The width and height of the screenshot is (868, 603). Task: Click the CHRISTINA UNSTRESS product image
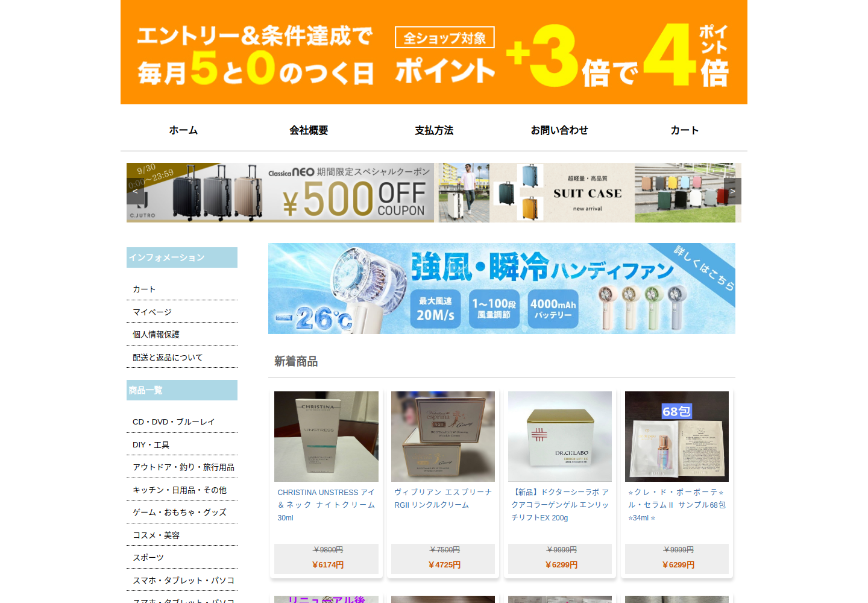(x=326, y=437)
